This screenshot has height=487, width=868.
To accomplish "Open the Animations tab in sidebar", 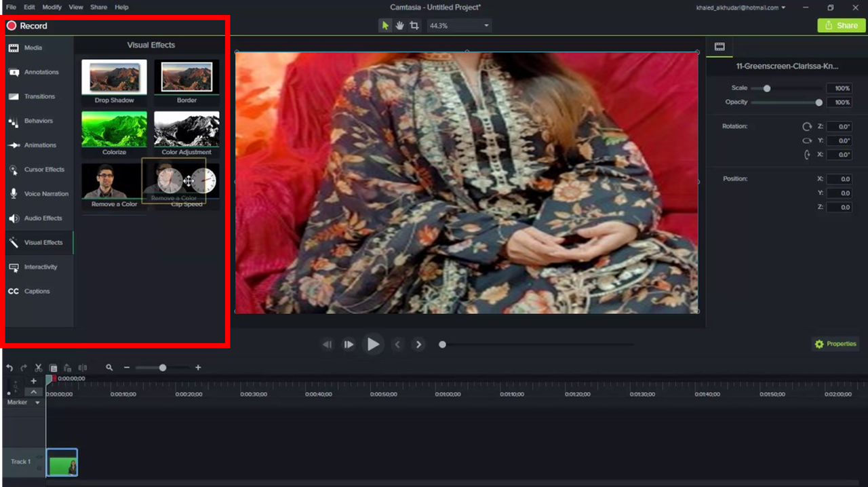I will 39,145.
